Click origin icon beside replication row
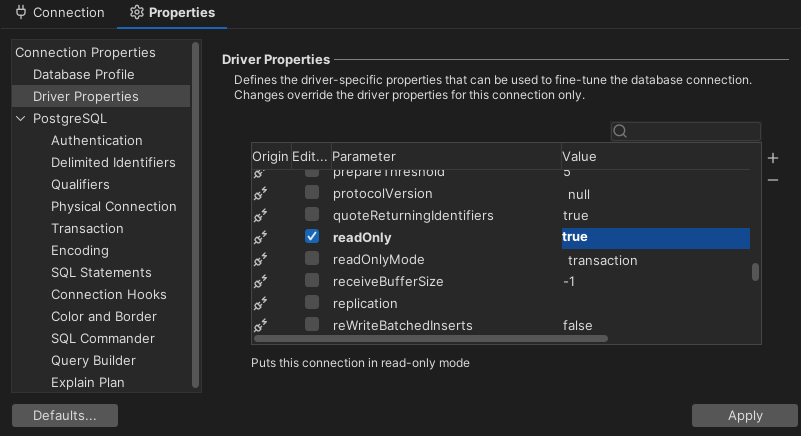 (x=260, y=304)
